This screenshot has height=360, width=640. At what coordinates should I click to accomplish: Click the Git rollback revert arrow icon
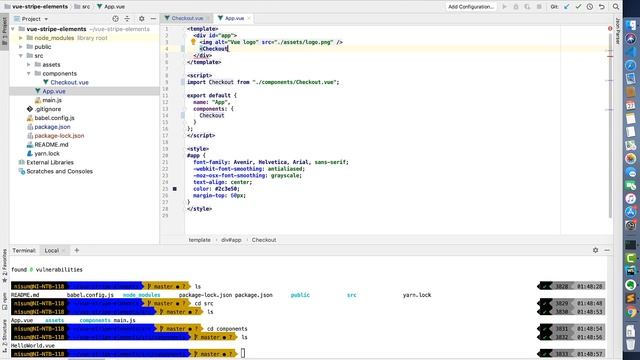[602, 7]
